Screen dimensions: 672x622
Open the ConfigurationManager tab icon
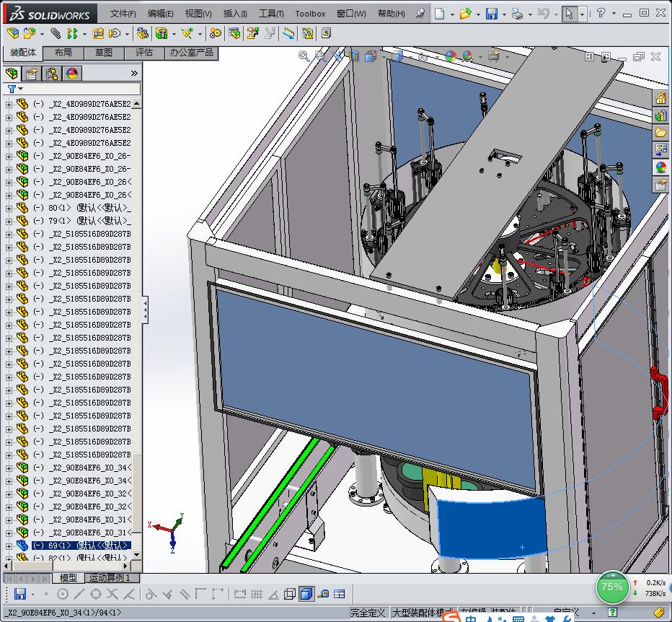coord(52,74)
